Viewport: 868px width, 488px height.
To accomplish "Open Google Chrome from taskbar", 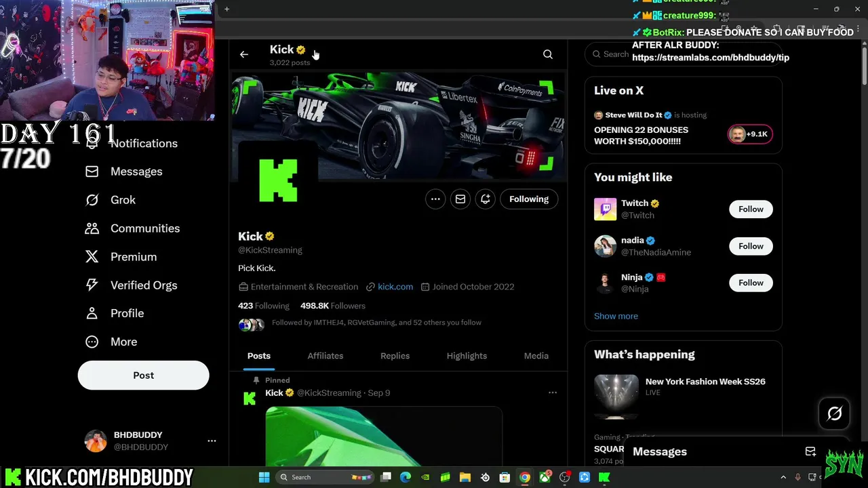I will (x=525, y=477).
